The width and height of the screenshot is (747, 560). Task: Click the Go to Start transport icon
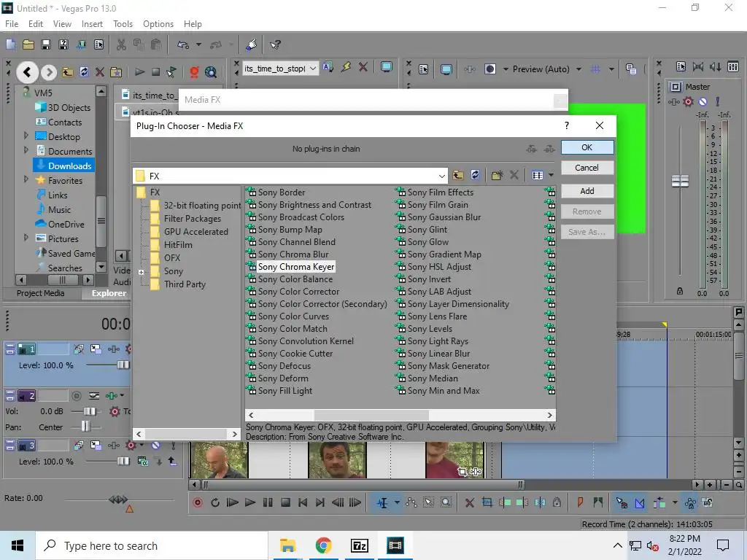(303, 502)
